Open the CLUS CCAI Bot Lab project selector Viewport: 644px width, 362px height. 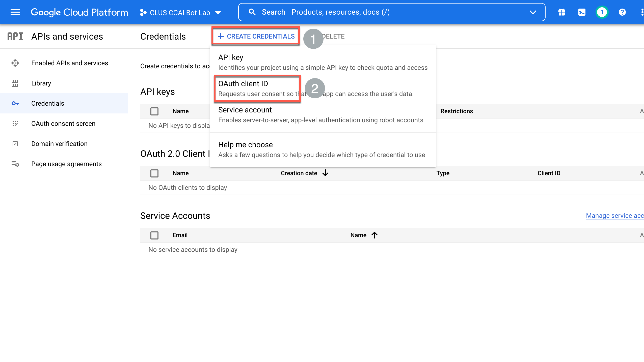pyautogui.click(x=181, y=12)
